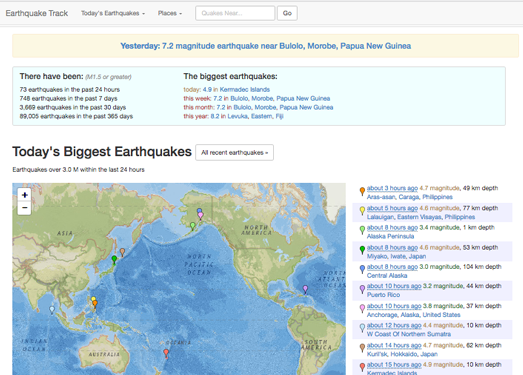The width and height of the screenshot is (523, 375).
Task: Click purple marker beside Puerto Rico entry
Action: [362, 289]
